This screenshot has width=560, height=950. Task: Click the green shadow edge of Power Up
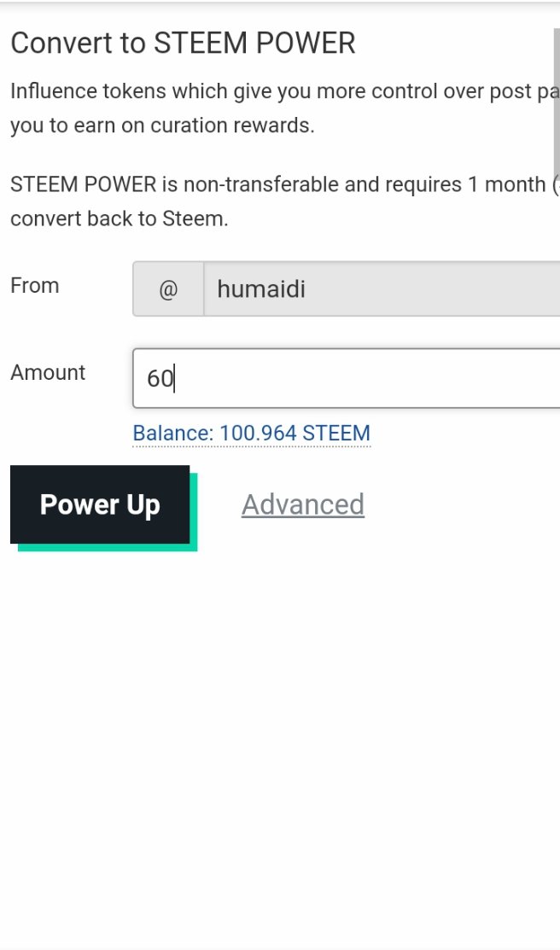(108, 548)
